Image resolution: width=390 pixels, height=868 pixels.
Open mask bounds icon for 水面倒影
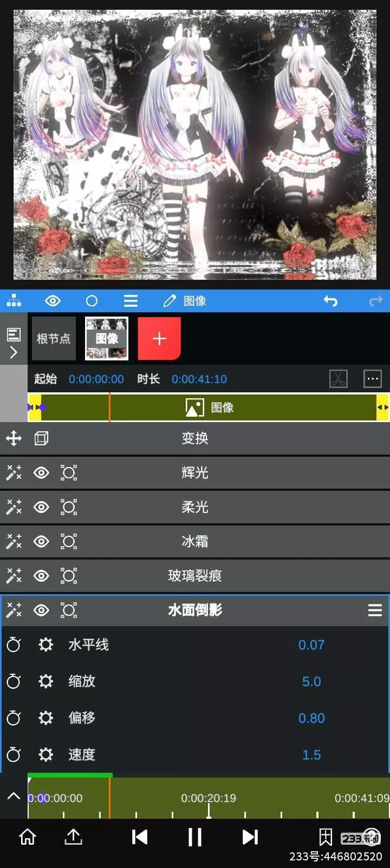[x=69, y=610]
